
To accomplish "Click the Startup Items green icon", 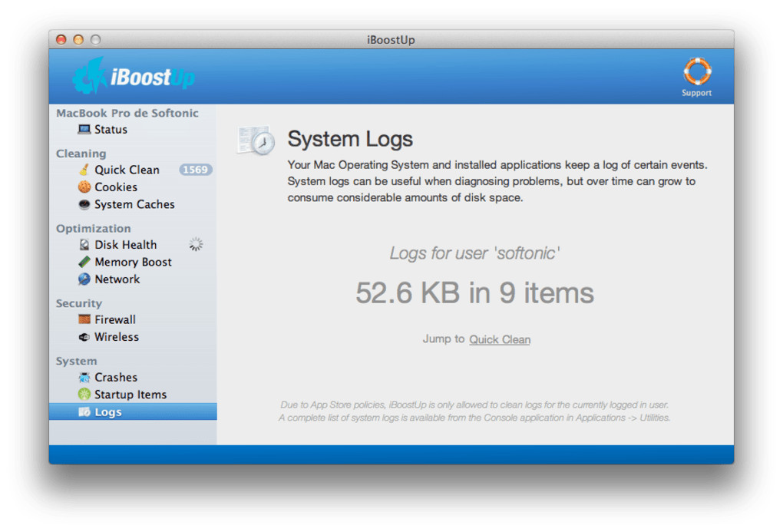I will (x=84, y=395).
